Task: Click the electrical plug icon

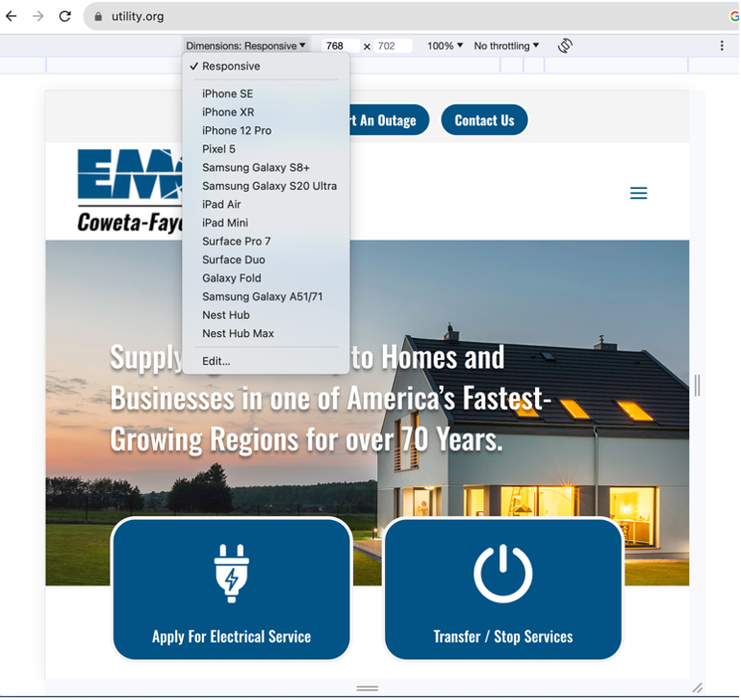Action: 231,573
